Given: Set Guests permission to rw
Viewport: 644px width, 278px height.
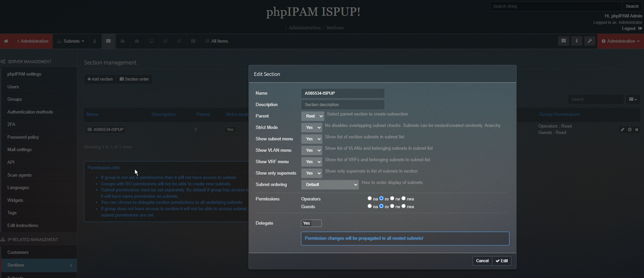Looking at the screenshot, I should point(392,206).
